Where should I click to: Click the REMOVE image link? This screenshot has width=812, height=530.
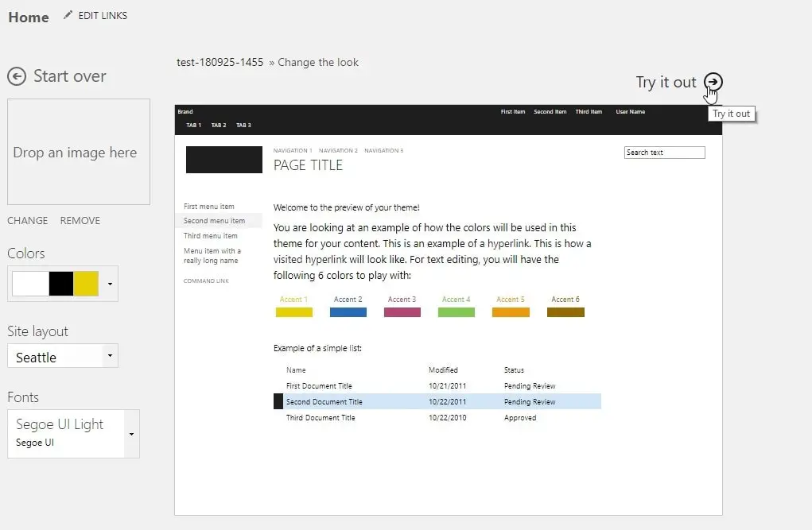[x=80, y=221]
